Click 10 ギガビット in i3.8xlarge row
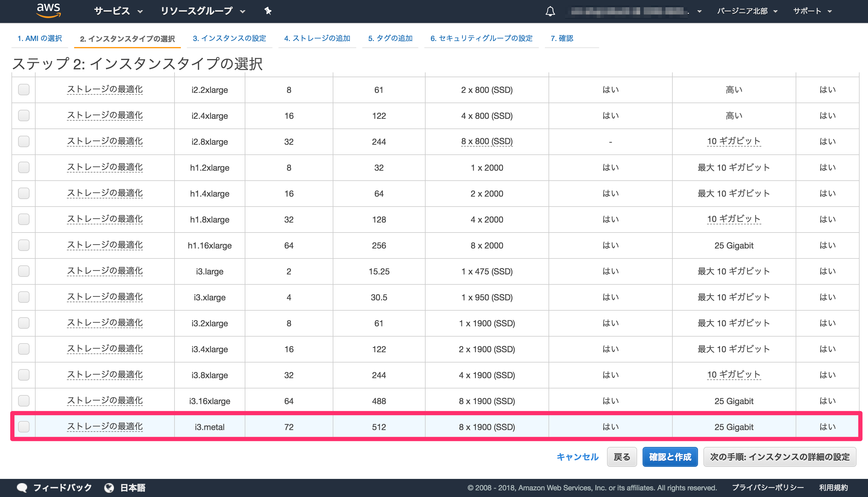 734,375
